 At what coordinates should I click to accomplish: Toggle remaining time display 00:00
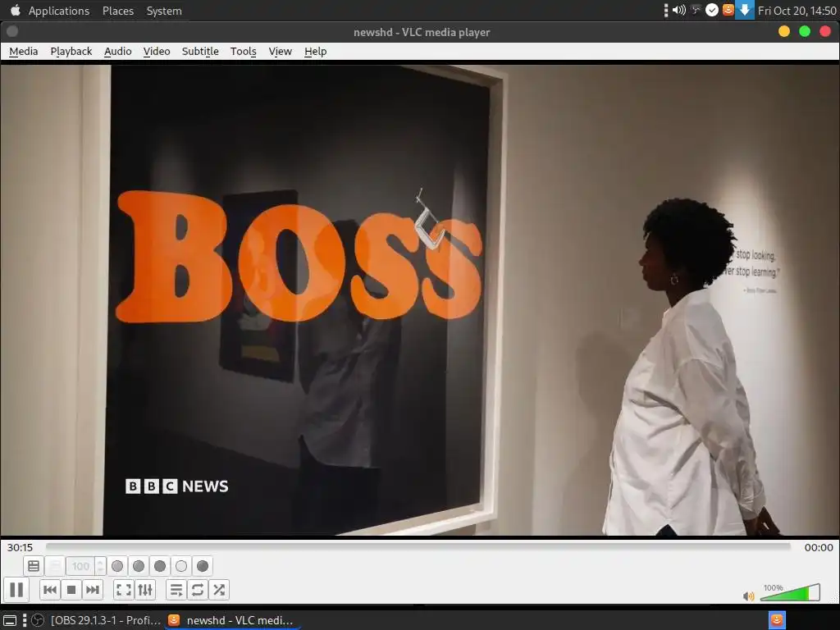click(819, 547)
